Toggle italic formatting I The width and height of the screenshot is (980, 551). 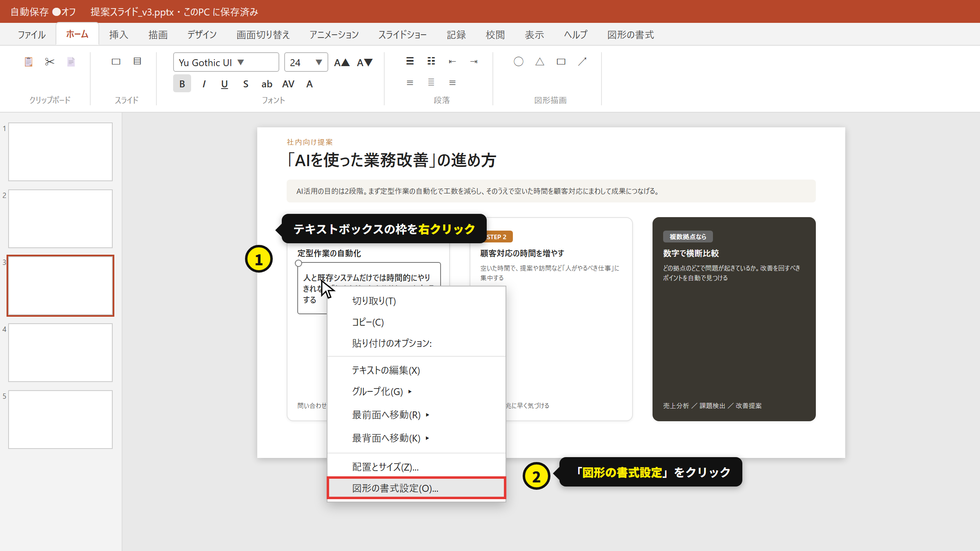203,84
